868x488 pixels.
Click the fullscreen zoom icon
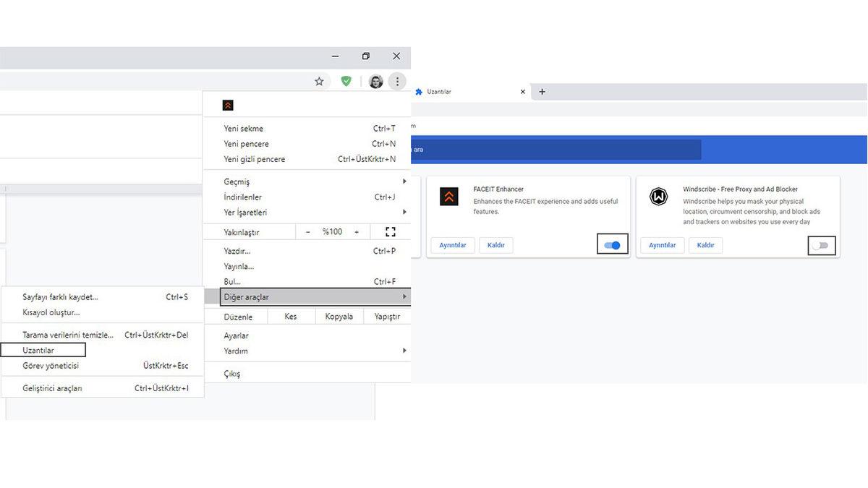[x=391, y=232]
